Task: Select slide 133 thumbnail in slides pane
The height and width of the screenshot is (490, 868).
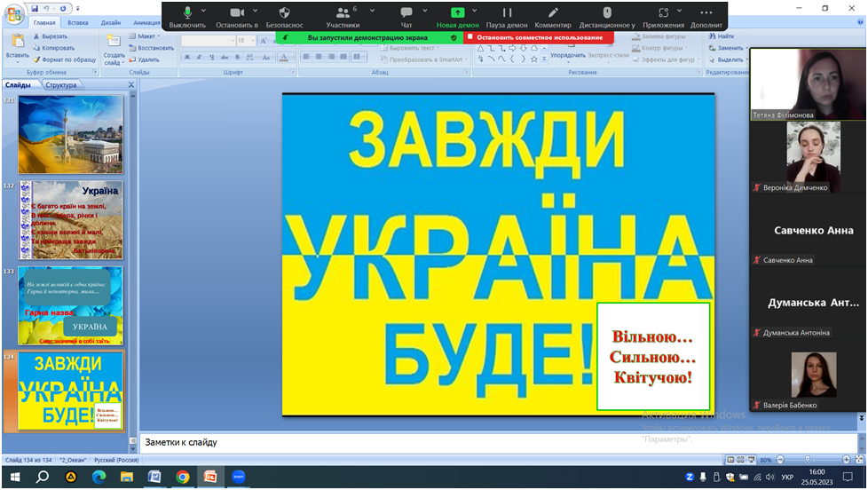Action: (71, 305)
